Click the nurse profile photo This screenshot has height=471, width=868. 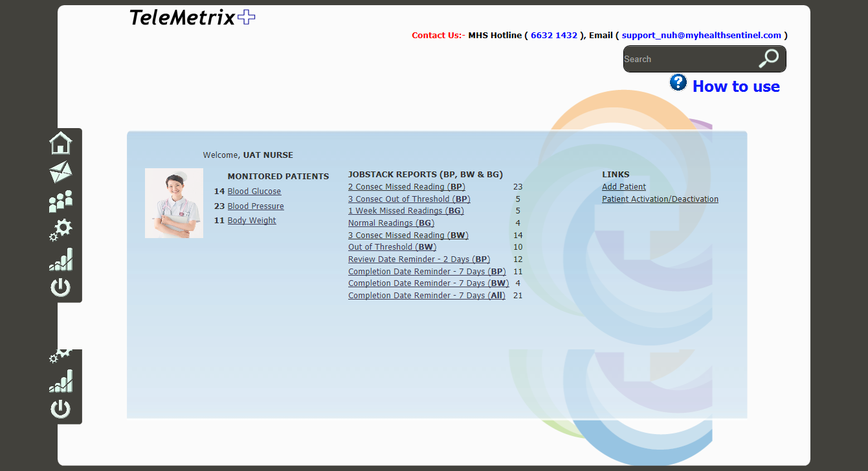click(174, 203)
